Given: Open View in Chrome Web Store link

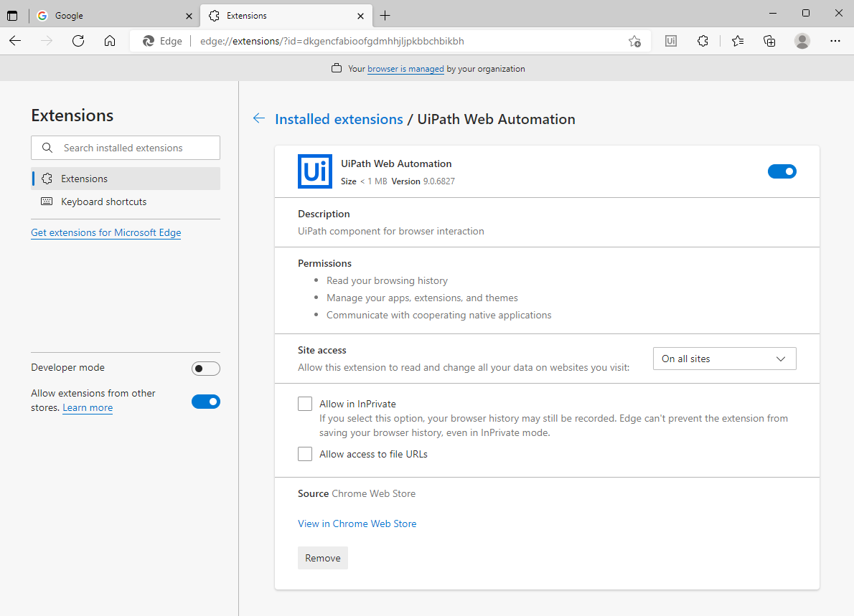Looking at the screenshot, I should coord(357,523).
